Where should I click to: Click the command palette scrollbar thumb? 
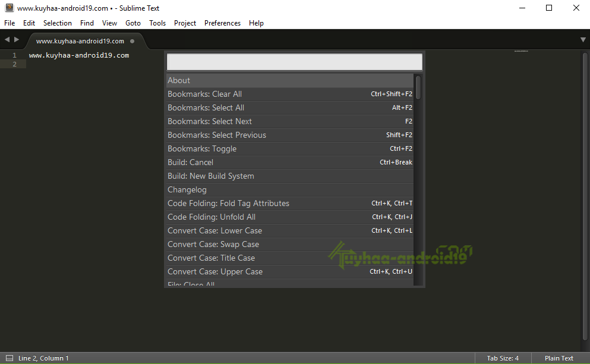(x=418, y=87)
